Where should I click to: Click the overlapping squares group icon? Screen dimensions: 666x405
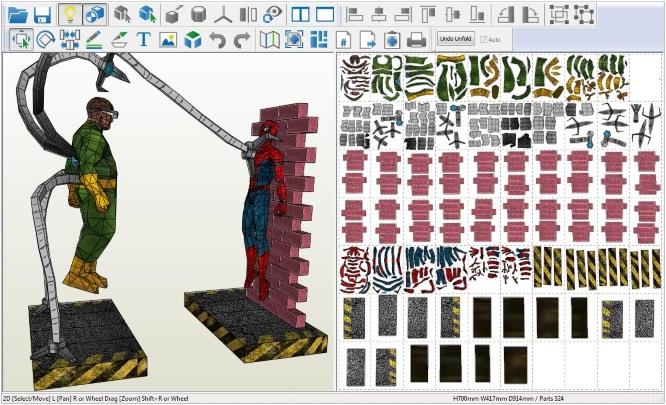pyautogui.click(x=559, y=15)
